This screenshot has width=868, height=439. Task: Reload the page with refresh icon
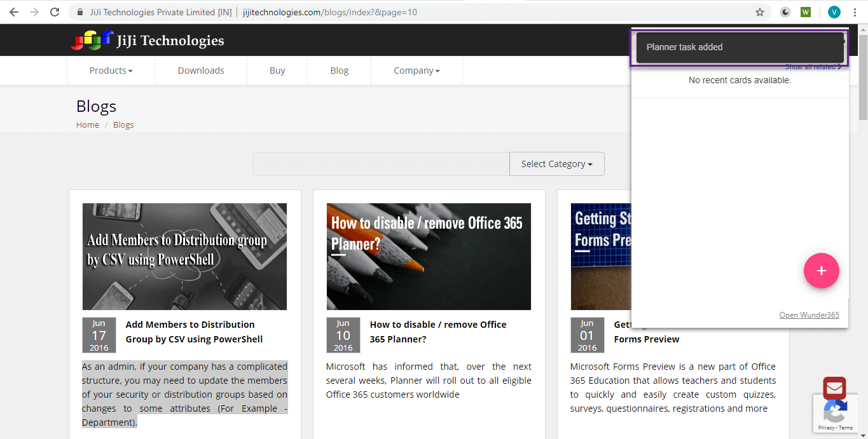55,12
